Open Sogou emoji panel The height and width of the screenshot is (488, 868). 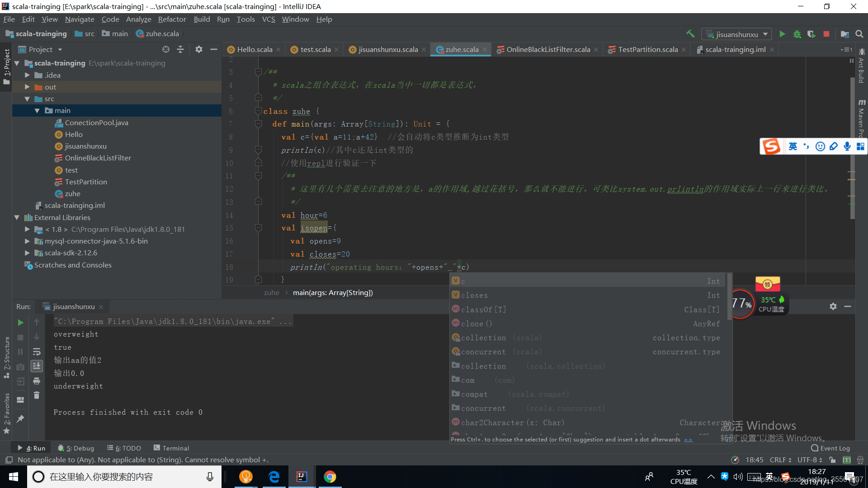pos(820,146)
